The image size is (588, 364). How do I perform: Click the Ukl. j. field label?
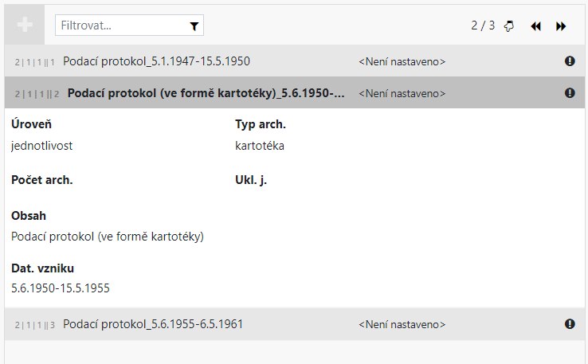pyautogui.click(x=251, y=180)
